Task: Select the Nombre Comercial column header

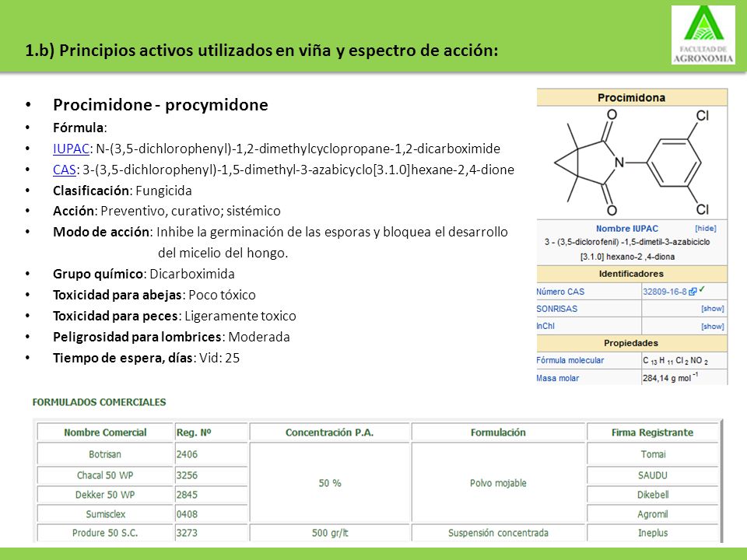Action: (105, 432)
